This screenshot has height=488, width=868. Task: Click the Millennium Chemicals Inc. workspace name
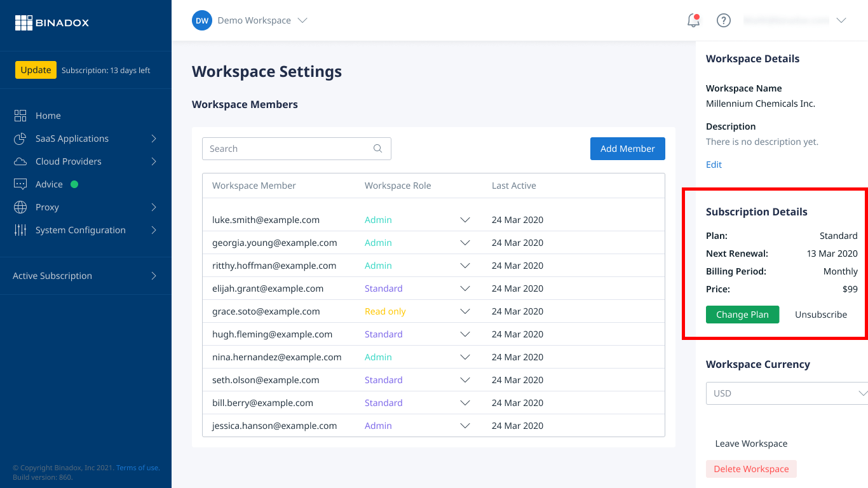pos(761,104)
